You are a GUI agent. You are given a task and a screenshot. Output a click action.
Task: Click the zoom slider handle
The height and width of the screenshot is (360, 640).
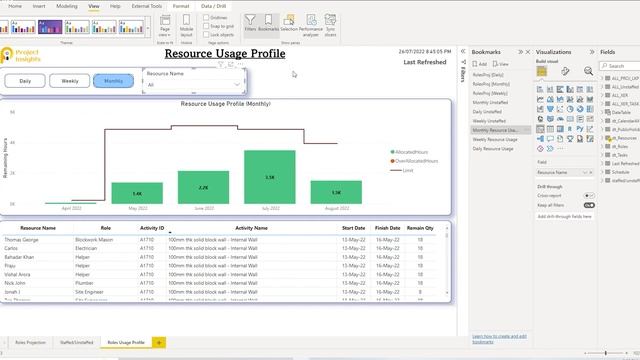coord(606,353)
